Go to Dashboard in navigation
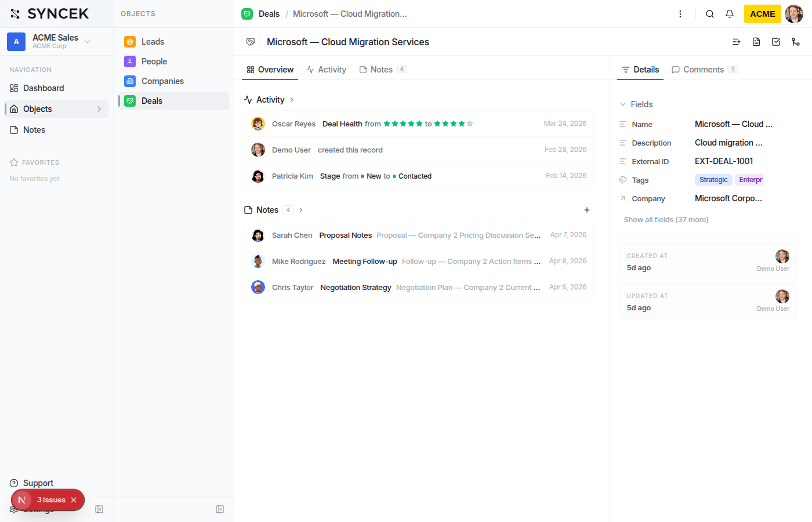This screenshot has height=522, width=812. [x=56, y=88]
